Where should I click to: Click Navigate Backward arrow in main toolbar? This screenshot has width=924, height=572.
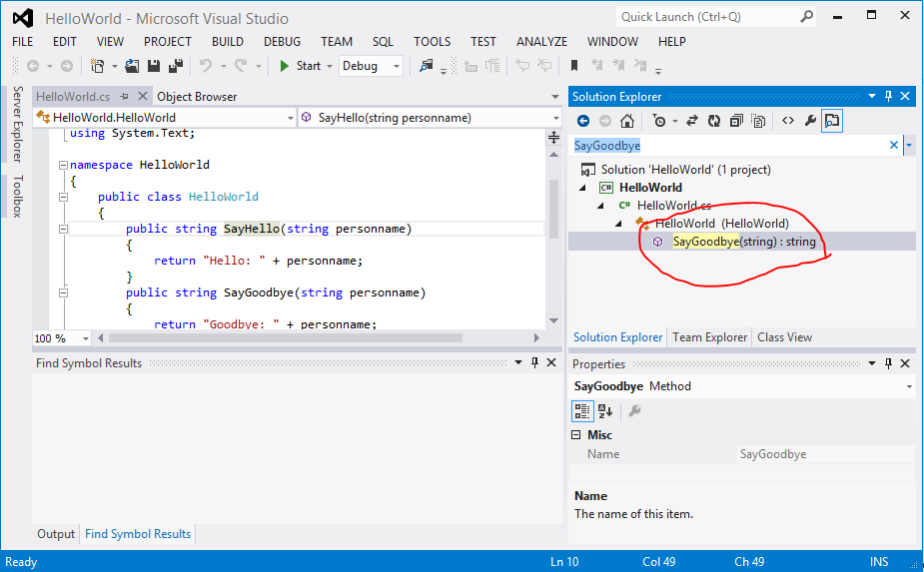click(33, 66)
